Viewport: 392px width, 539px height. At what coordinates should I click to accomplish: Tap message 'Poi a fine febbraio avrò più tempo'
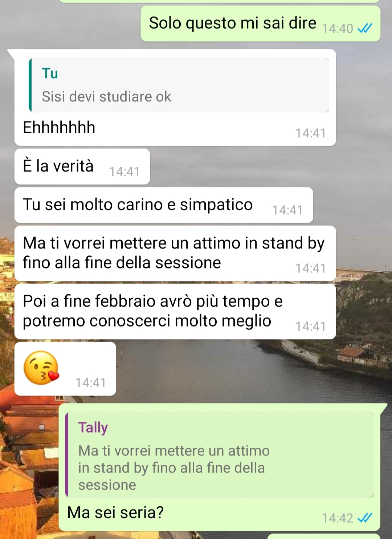175,312
